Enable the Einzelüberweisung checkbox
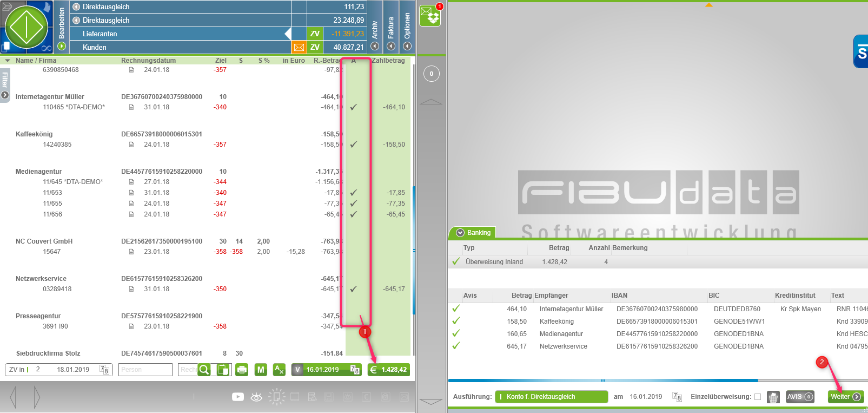 758,397
